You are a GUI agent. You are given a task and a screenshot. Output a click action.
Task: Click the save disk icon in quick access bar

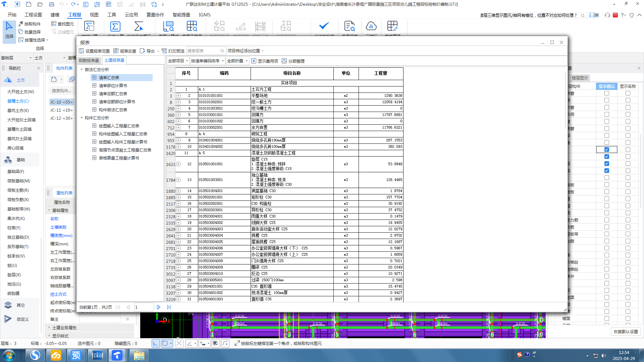[52, 4]
